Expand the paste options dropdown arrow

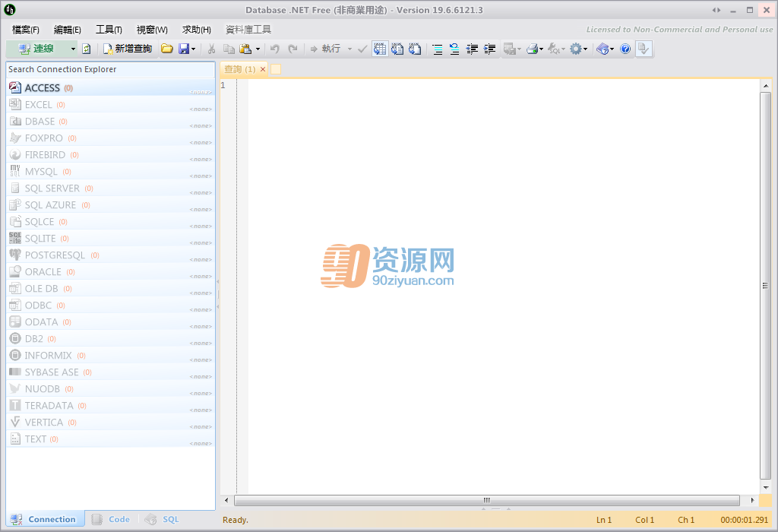coord(258,49)
